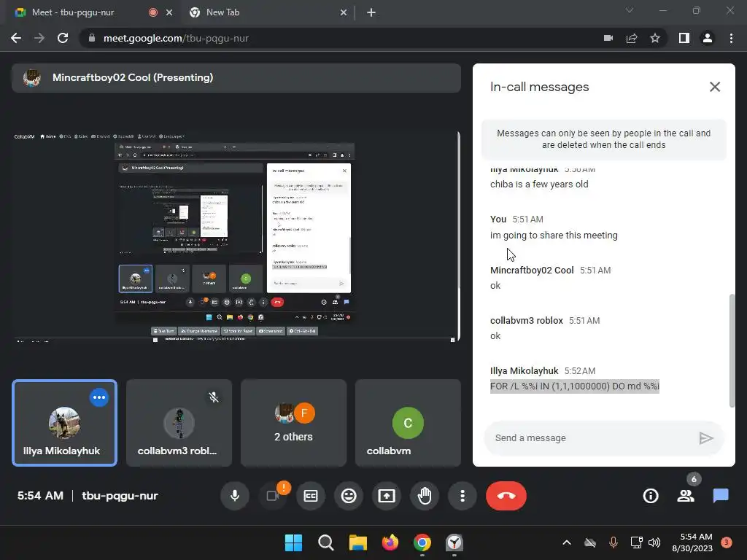747x560 pixels.
Task: Click the microphone in-use tray icon
Action: [x=614, y=542]
